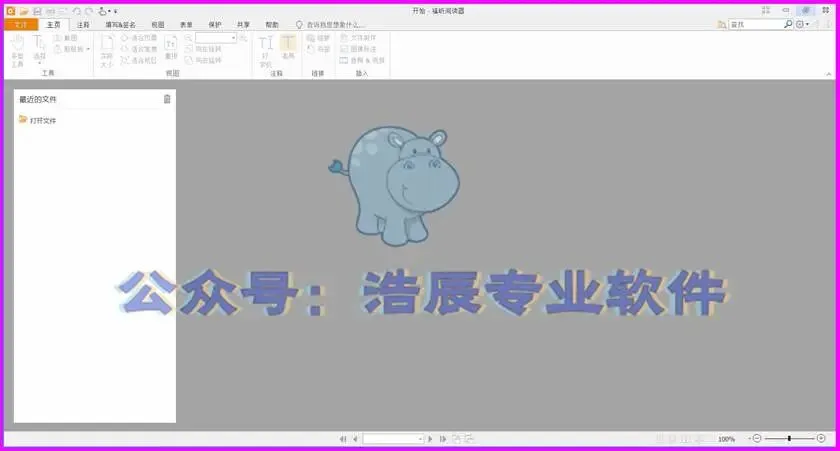Click the 'Tell me what you want' box
This screenshot has height=451, width=840.
[x=330, y=25]
